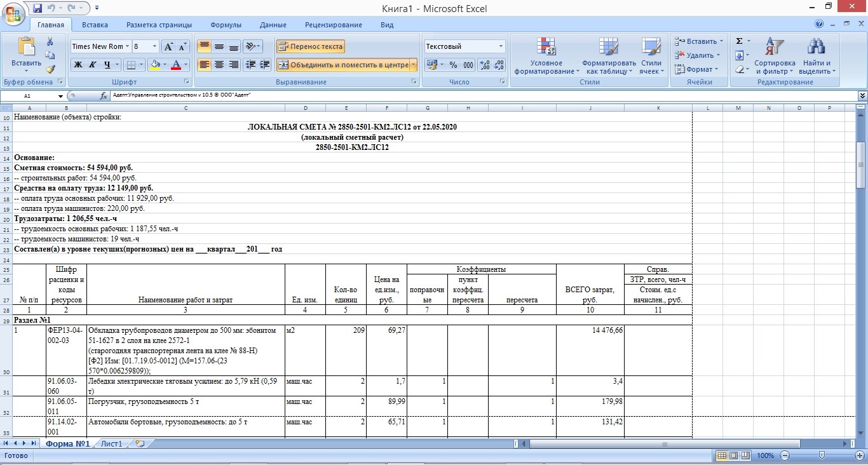This screenshot has height=465, width=868.
Task: Click Удалить cells button
Action: pyautogui.click(x=697, y=55)
